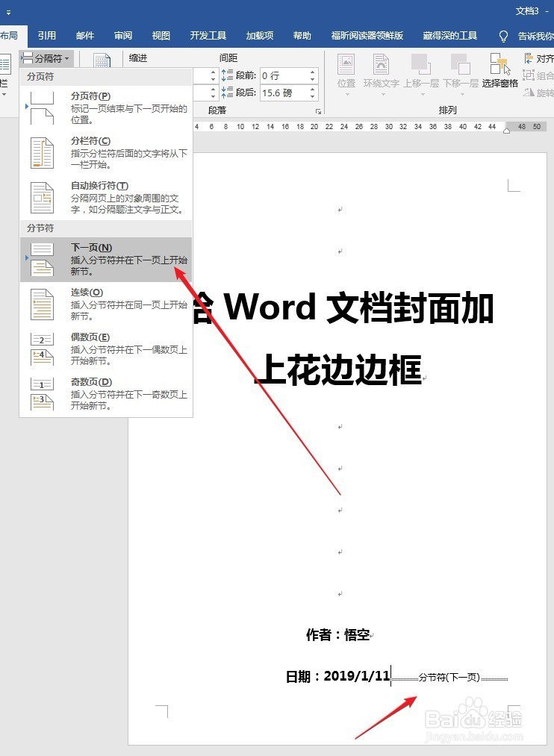Click the lightbulb Tell Me icon
This screenshot has width=554, height=756.
tap(503, 36)
